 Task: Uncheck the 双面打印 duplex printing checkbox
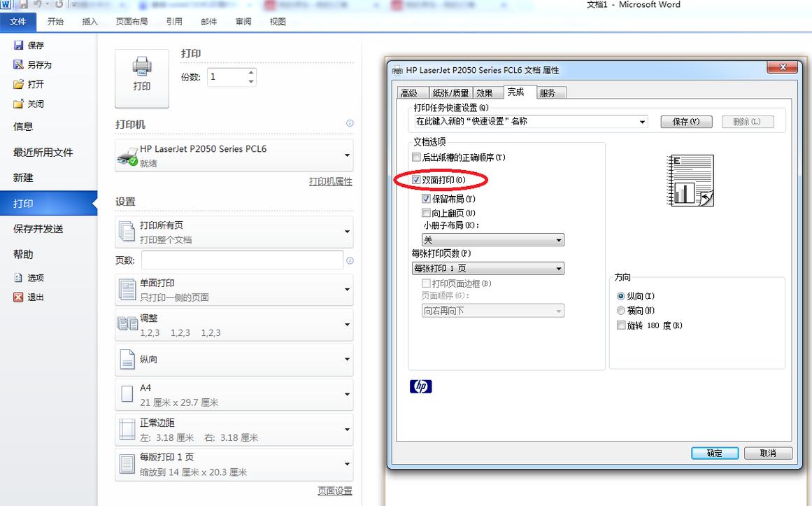coord(418,180)
